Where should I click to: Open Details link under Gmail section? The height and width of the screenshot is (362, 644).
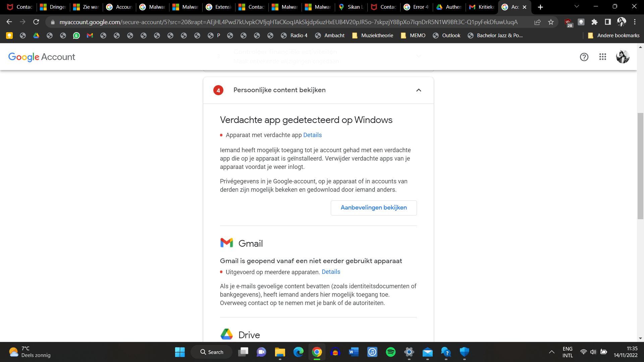click(331, 272)
